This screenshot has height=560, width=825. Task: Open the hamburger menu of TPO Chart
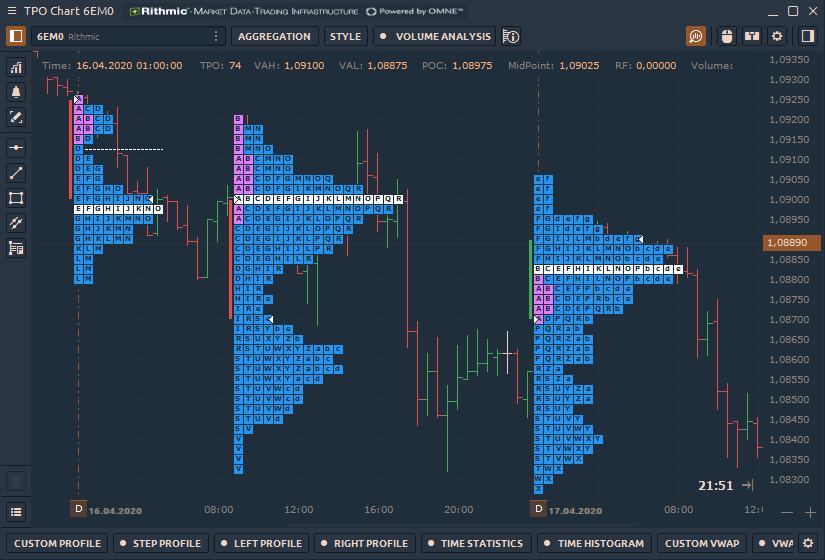[12, 11]
